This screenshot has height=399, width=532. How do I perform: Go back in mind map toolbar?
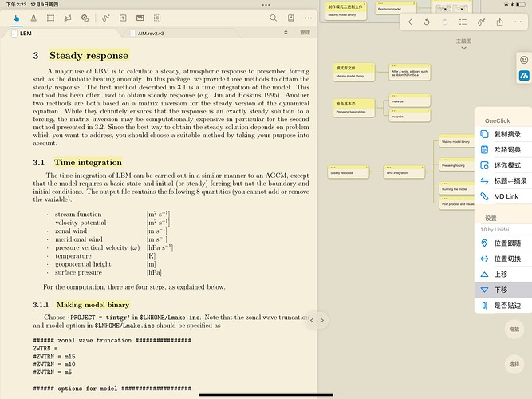410,22
